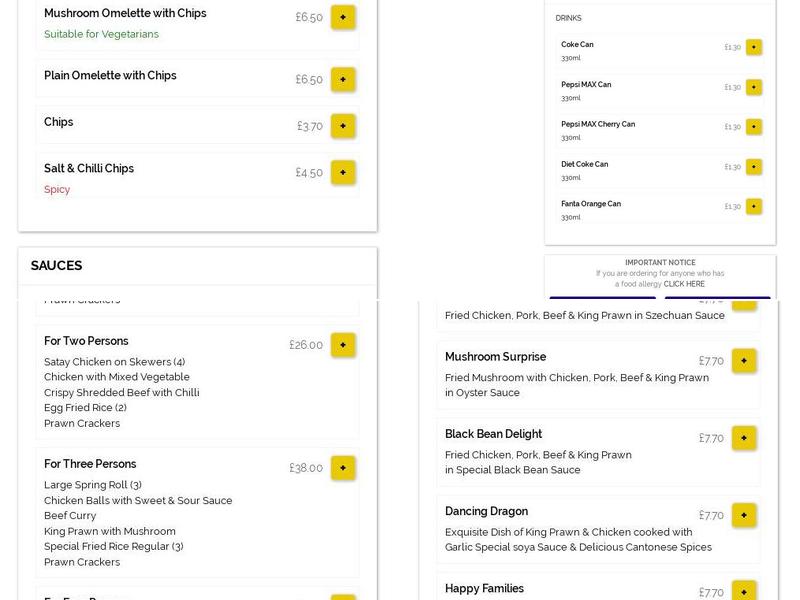Select the Suitable for Vegetarians label
This screenshot has height=600, width=800.
[x=100, y=33]
